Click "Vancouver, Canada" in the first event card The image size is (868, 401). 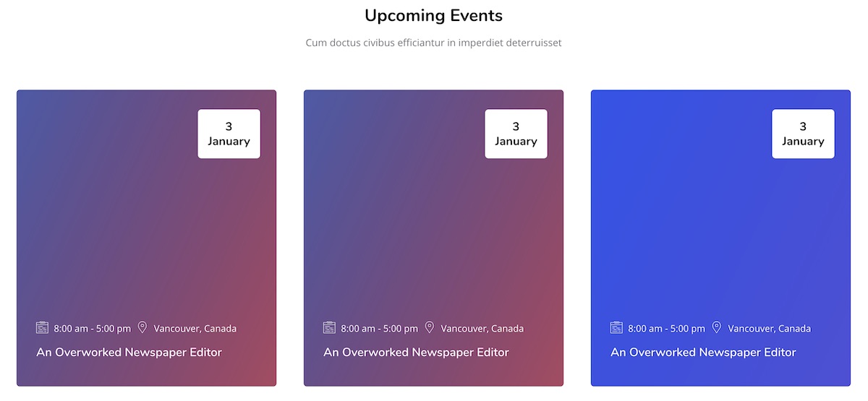(x=195, y=329)
